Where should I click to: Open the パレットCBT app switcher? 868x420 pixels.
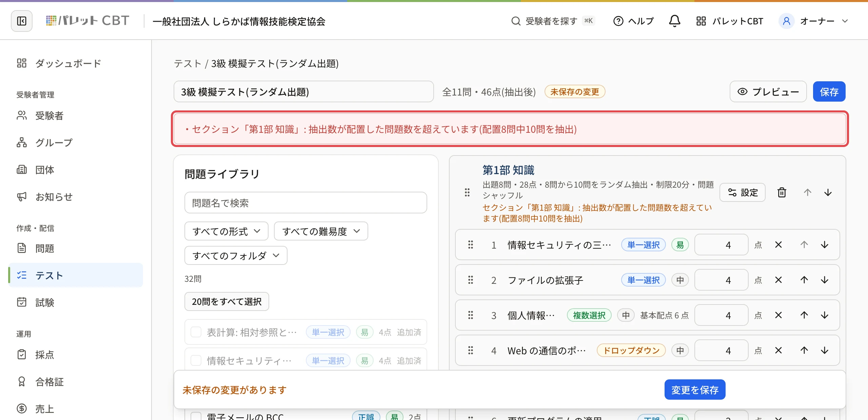click(729, 21)
